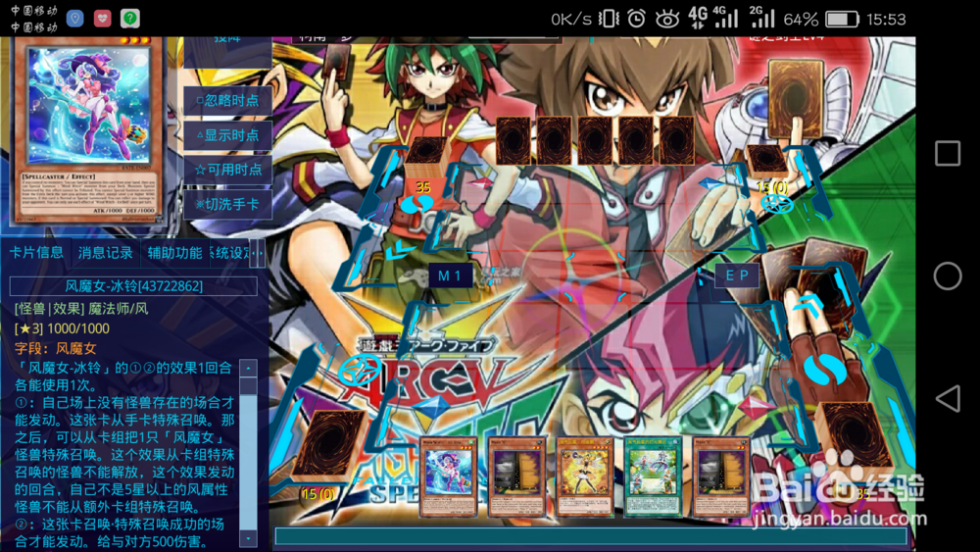Select the Maxx C card beside Ice Bell

(x=516, y=477)
